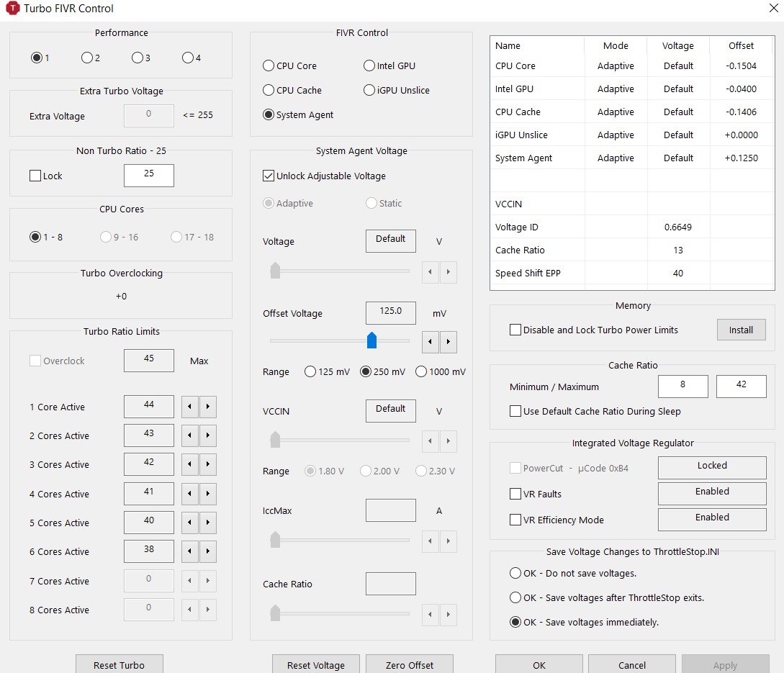Click Offset Voltage field showing 125.0

coord(390,313)
